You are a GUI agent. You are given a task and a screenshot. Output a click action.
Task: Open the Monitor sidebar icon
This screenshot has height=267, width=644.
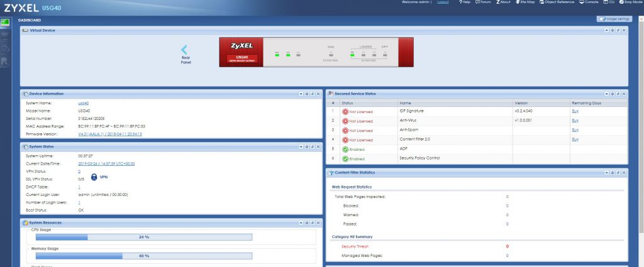[5, 36]
